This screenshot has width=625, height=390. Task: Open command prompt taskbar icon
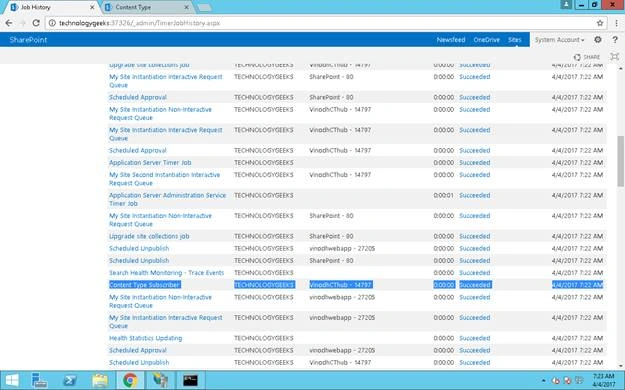tap(191, 380)
